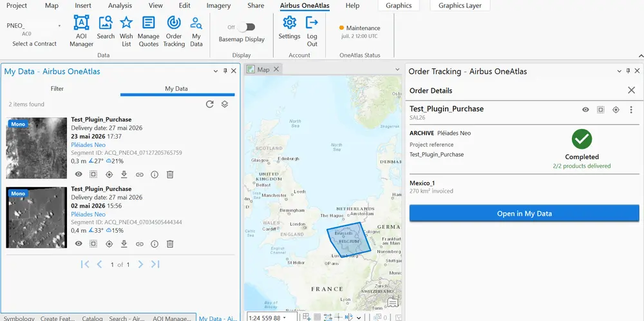The width and height of the screenshot is (644, 321).
Task: Open the Analysis ribbon tab
Action: tap(120, 5)
